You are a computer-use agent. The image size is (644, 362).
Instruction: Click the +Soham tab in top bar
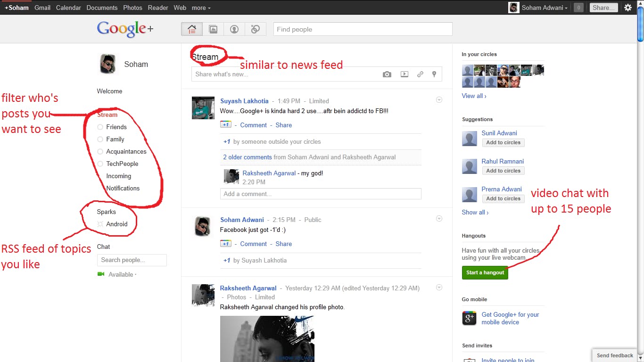tap(17, 8)
